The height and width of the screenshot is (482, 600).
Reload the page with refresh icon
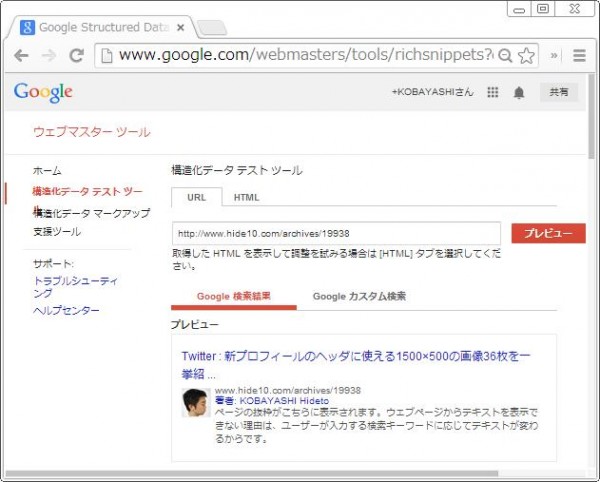point(77,56)
